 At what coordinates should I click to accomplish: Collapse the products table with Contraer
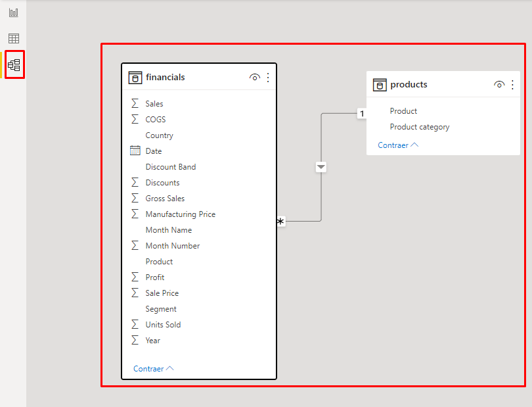pos(397,145)
